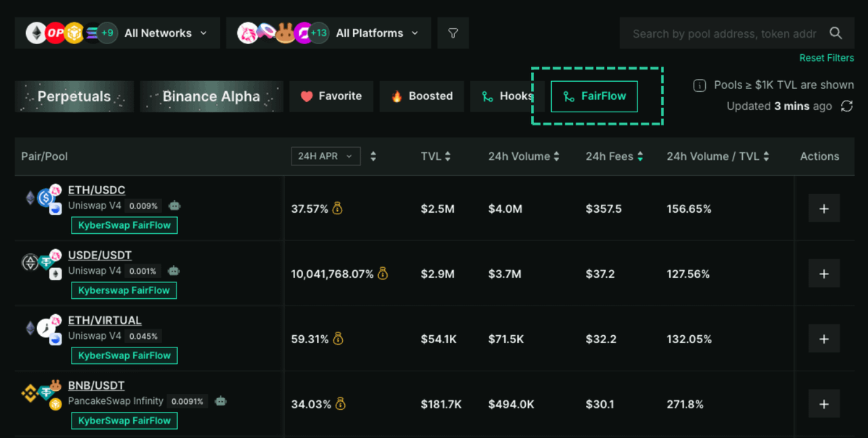Click the info icon beside Pools TVL notice
Screen dimensions: 868x438
coord(699,85)
